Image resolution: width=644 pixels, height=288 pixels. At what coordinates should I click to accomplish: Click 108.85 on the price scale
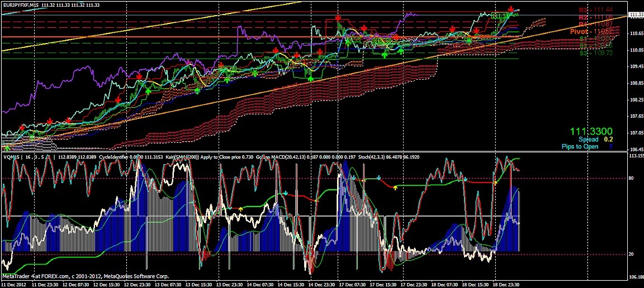[637, 83]
